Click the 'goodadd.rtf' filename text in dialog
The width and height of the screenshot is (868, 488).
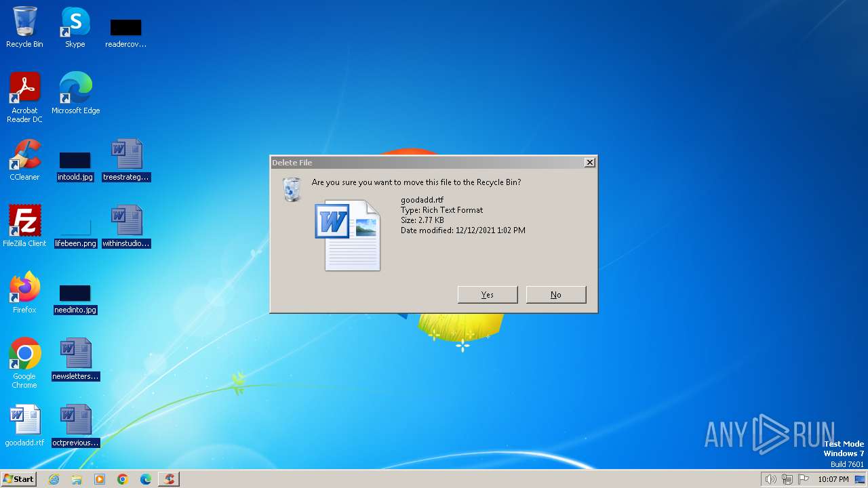(422, 200)
